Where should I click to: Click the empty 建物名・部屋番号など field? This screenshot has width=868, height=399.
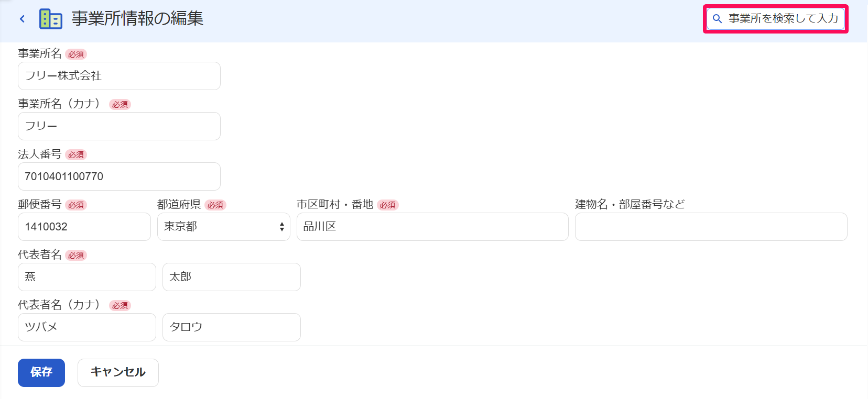click(x=711, y=227)
